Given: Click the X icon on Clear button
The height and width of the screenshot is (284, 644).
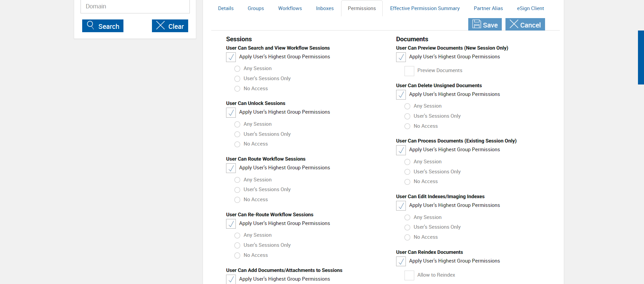Looking at the screenshot, I should pyautogui.click(x=160, y=25).
